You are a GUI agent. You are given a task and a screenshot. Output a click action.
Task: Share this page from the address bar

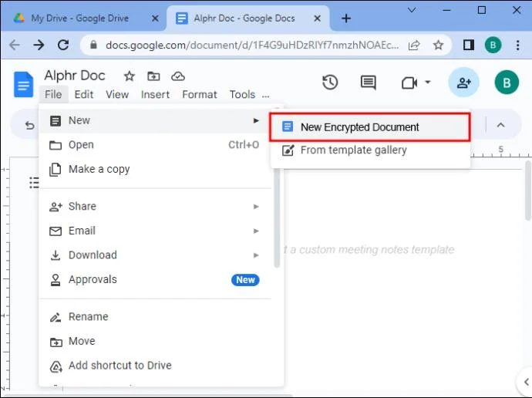pyautogui.click(x=414, y=45)
